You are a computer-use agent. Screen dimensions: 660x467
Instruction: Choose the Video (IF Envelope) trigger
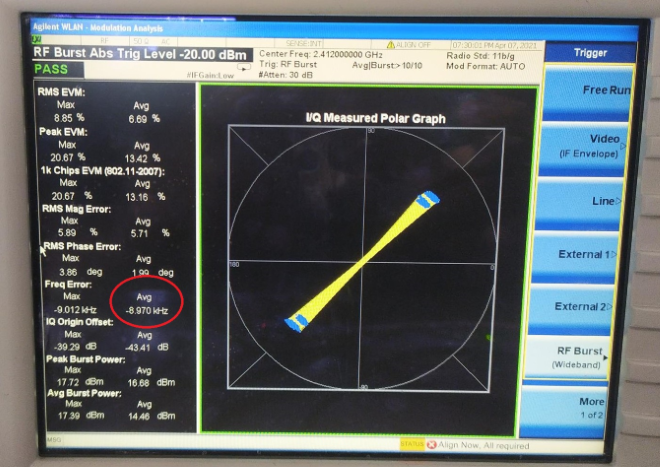tap(590, 146)
